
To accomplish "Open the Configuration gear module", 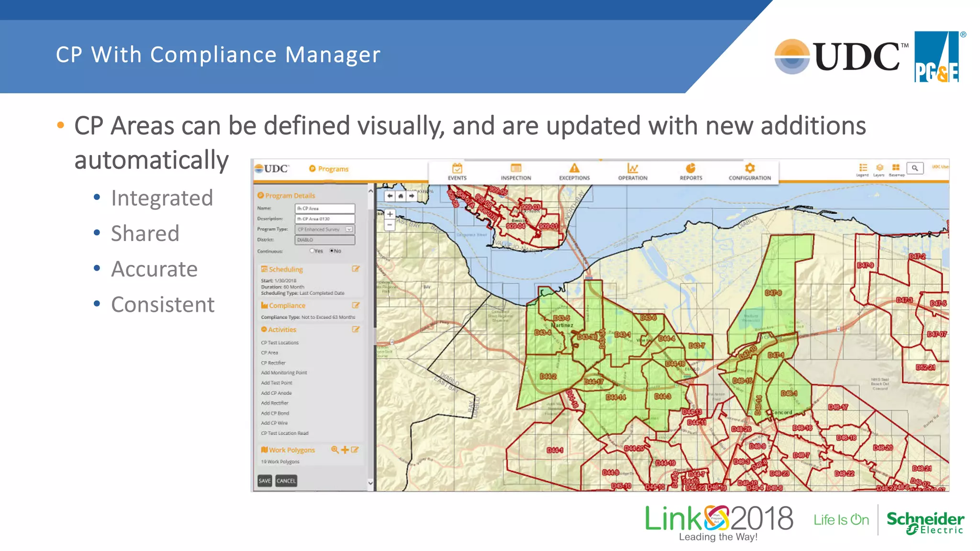I will point(750,172).
